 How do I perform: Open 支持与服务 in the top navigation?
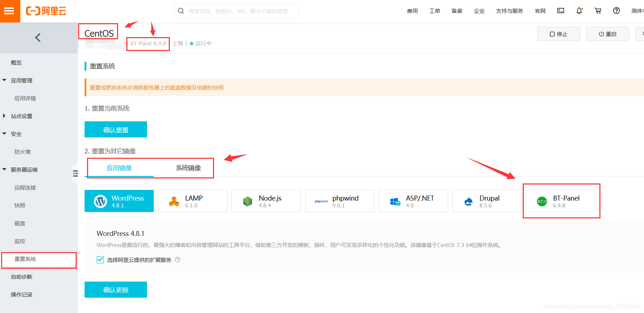pyautogui.click(x=509, y=11)
